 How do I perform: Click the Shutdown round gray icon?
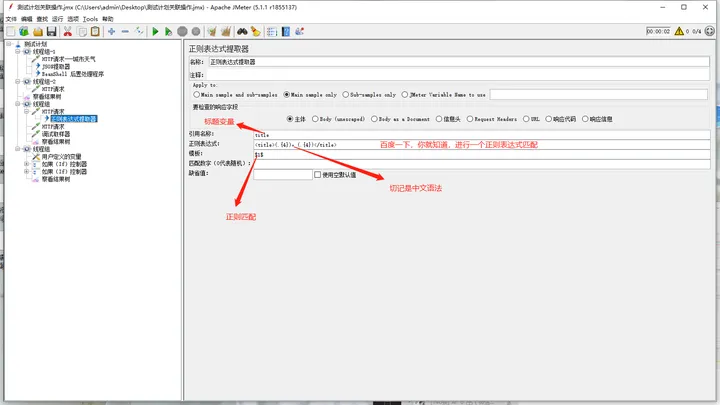pos(196,31)
